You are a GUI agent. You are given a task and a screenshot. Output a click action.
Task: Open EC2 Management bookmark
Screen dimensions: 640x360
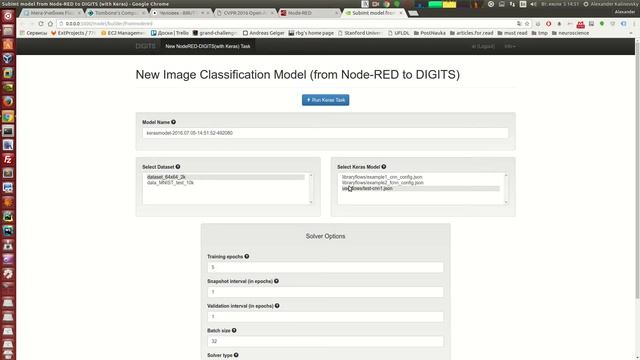(123, 33)
